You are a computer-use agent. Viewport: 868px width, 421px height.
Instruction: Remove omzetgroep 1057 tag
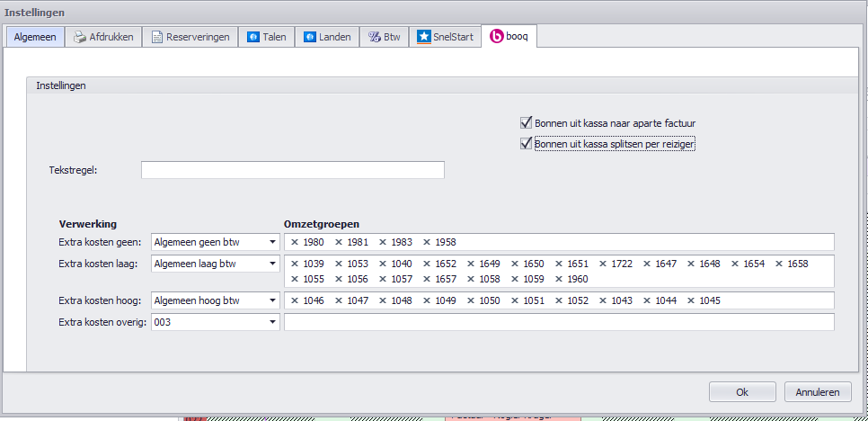coord(383,279)
